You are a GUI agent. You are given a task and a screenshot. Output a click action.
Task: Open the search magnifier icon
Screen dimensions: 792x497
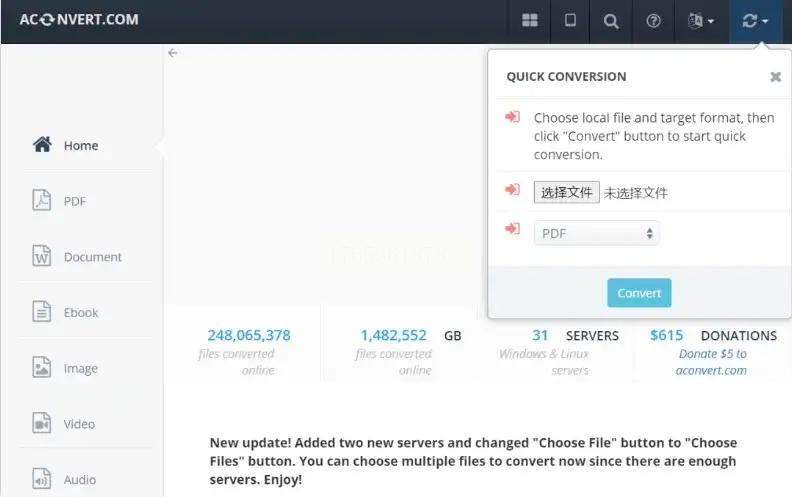click(x=611, y=21)
